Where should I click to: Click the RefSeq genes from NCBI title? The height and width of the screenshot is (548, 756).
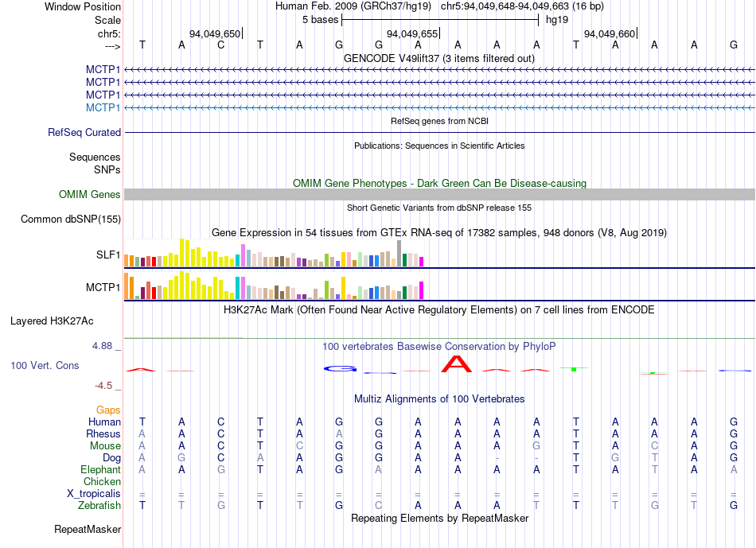439,121
